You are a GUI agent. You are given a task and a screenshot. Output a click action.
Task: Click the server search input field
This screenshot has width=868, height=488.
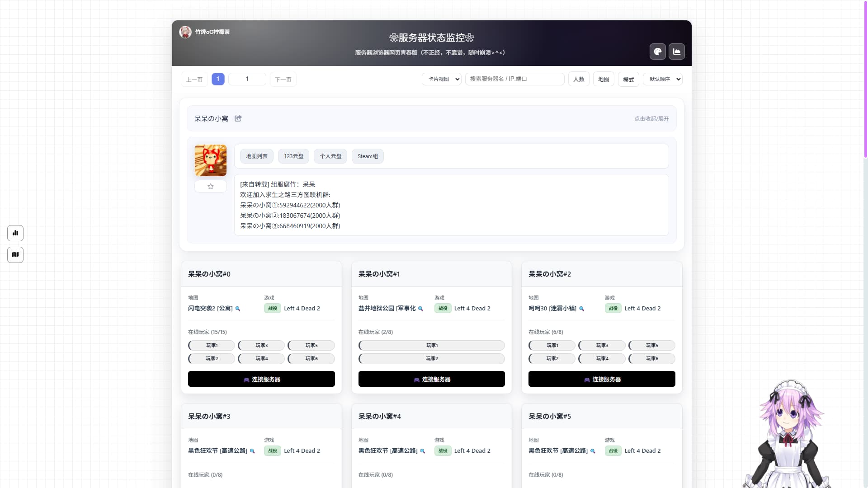point(514,79)
